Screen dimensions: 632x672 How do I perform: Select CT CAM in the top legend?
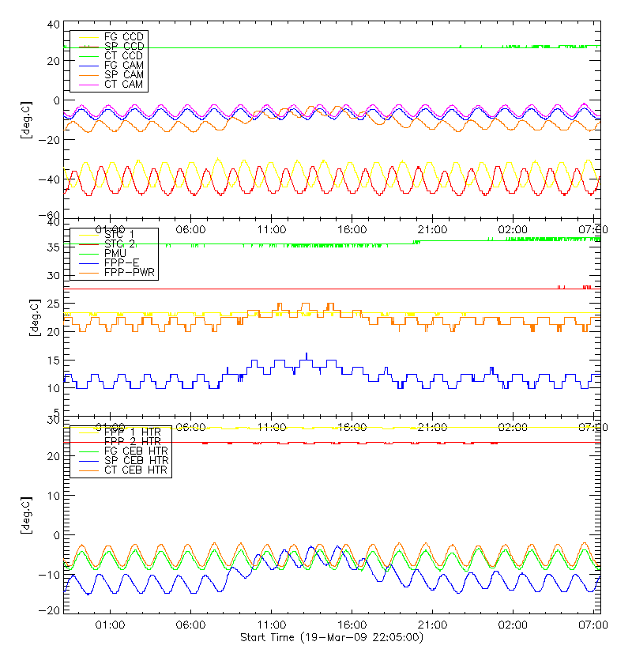pyautogui.click(x=122, y=85)
